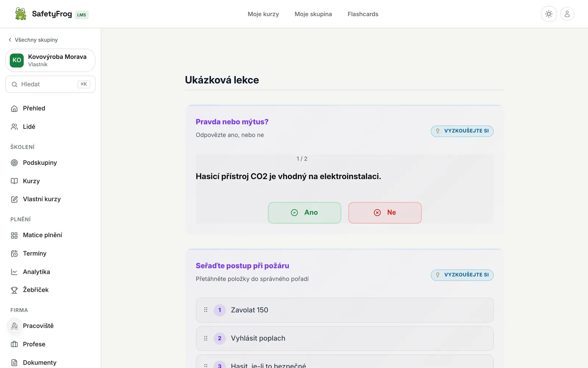The width and height of the screenshot is (588, 368).
Task: Go back to Všechny skupiny
Action: click(33, 40)
